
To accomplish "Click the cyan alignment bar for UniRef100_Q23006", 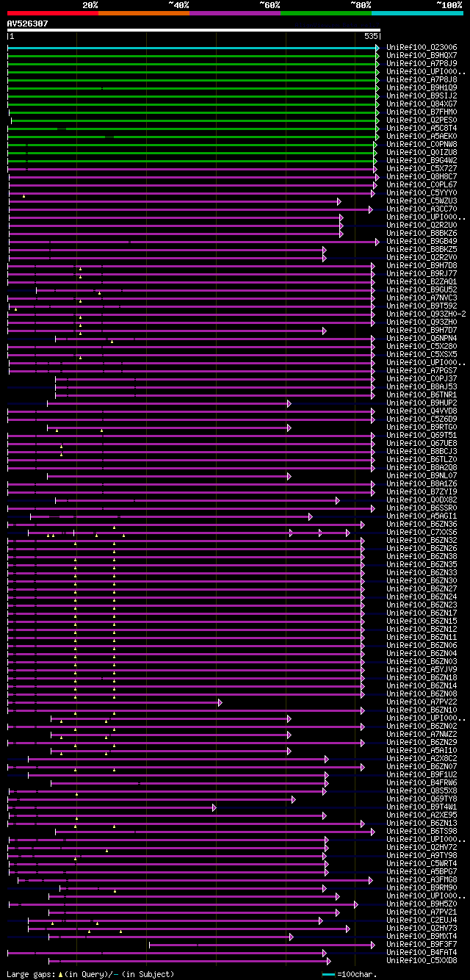I will [x=193, y=47].
